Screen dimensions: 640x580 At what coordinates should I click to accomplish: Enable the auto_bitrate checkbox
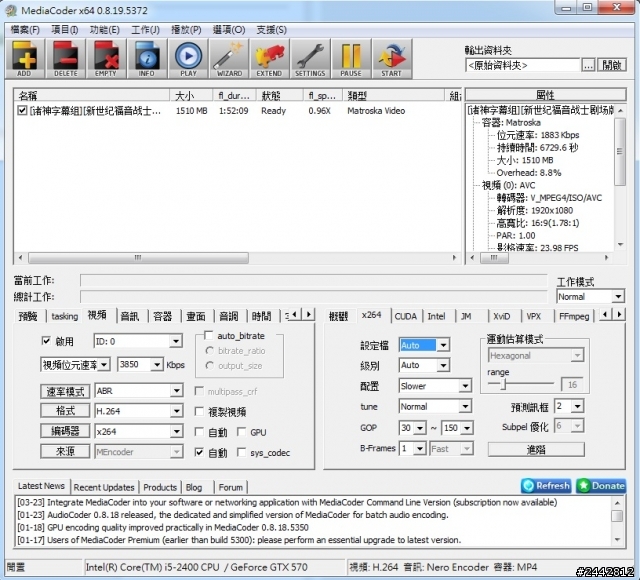coord(209,336)
